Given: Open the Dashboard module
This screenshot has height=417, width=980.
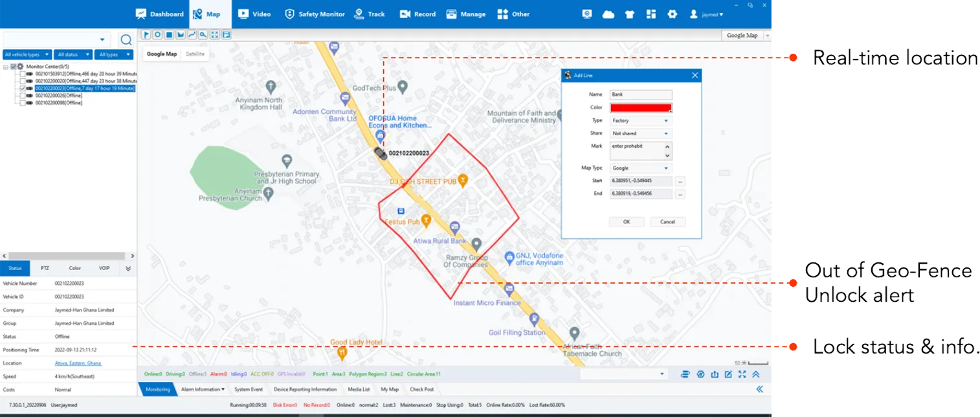Looking at the screenshot, I should (x=160, y=14).
